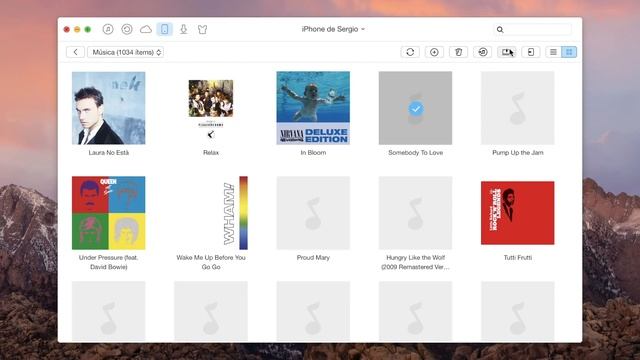Select the Proud Mary placeholder thumbnail
The height and width of the screenshot is (360, 640).
[313, 213]
